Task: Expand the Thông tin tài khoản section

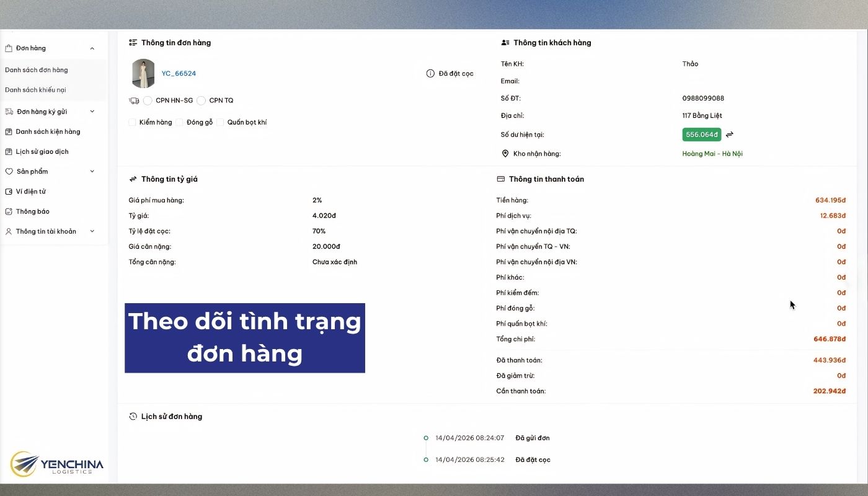Action: pyautogui.click(x=92, y=231)
